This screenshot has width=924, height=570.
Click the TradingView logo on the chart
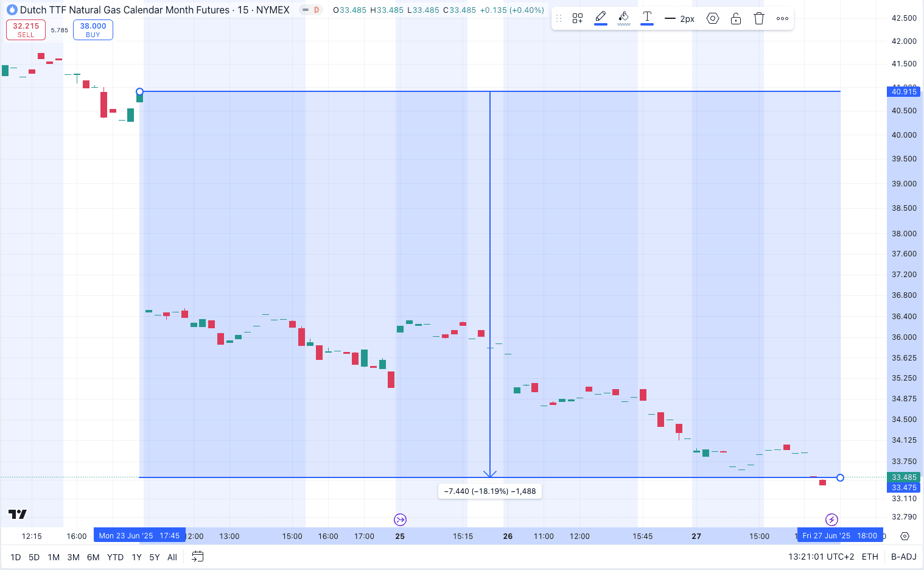[18, 515]
